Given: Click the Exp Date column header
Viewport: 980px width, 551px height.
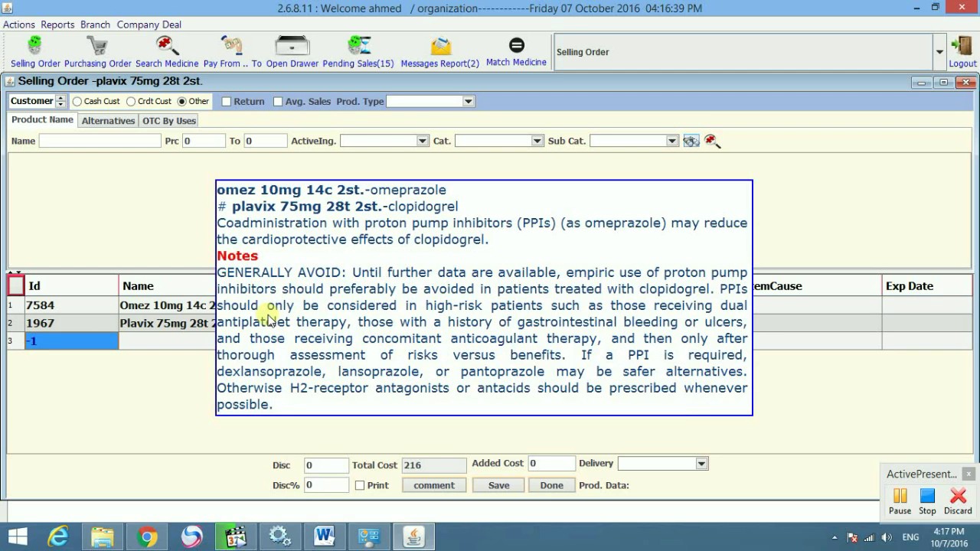Looking at the screenshot, I should pos(927,285).
